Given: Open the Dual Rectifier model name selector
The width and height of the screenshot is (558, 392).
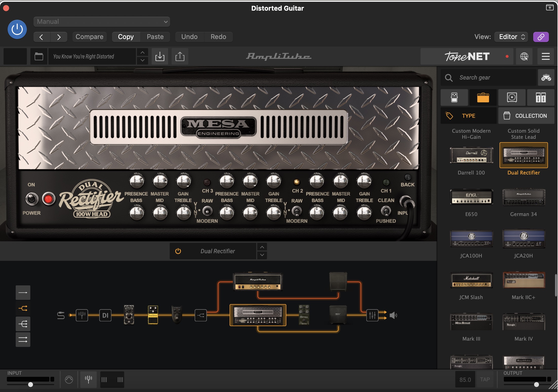Looking at the screenshot, I should point(218,251).
